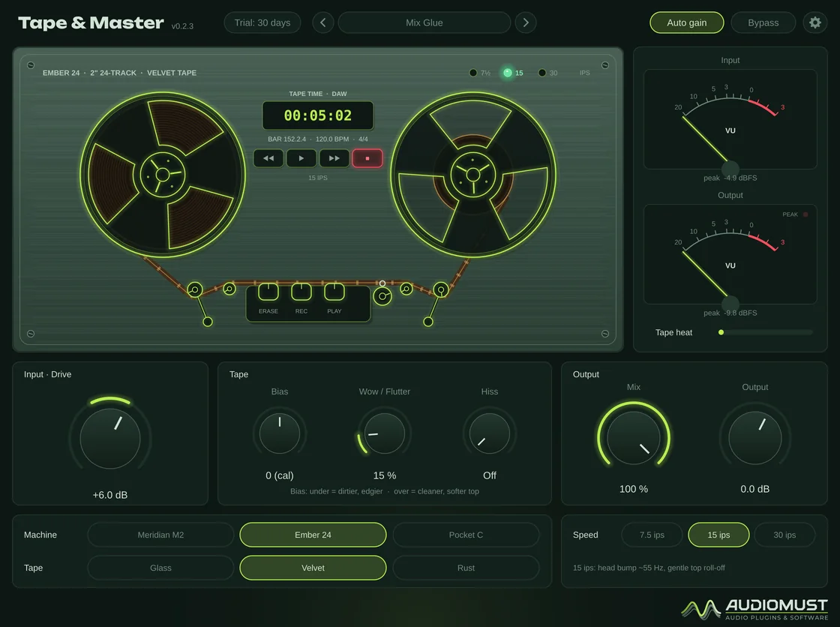Image resolution: width=840 pixels, height=627 pixels.
Task: Set speed to 15 ips
Action: coord(718,535)
